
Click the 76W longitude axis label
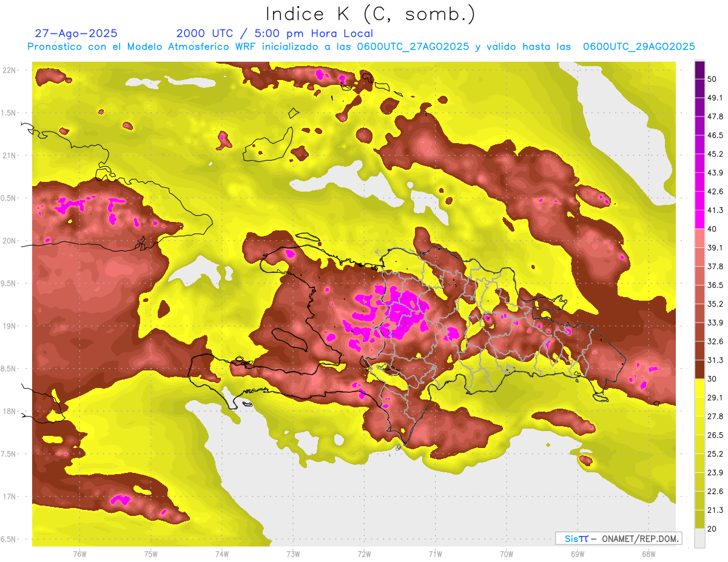click(79, 554)
